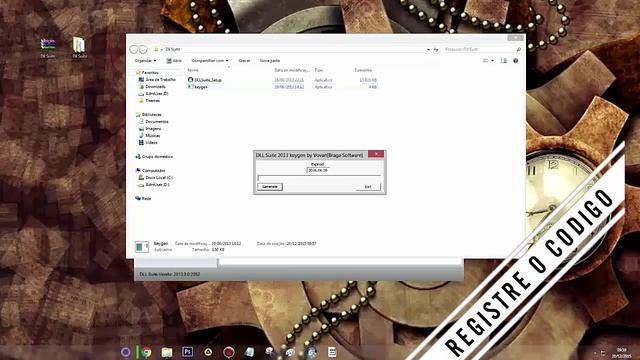This screenshot has height=360, width=640.
Task: Select Rede in navigation pane
Action: click(146, 198)
